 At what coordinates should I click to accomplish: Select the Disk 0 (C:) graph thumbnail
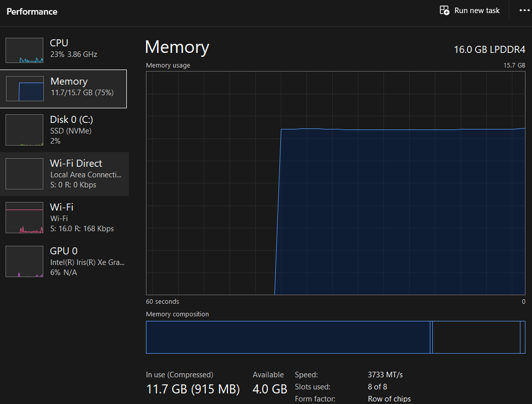click(x=25, y=129)
